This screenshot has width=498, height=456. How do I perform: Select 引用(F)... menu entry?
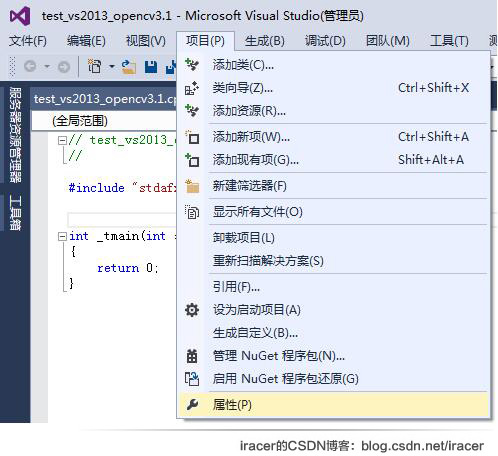(x=333, y=287)
